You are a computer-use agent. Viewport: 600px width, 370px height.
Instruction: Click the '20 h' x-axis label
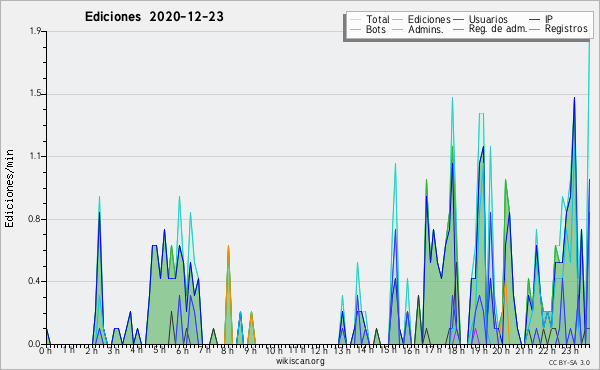501,350
